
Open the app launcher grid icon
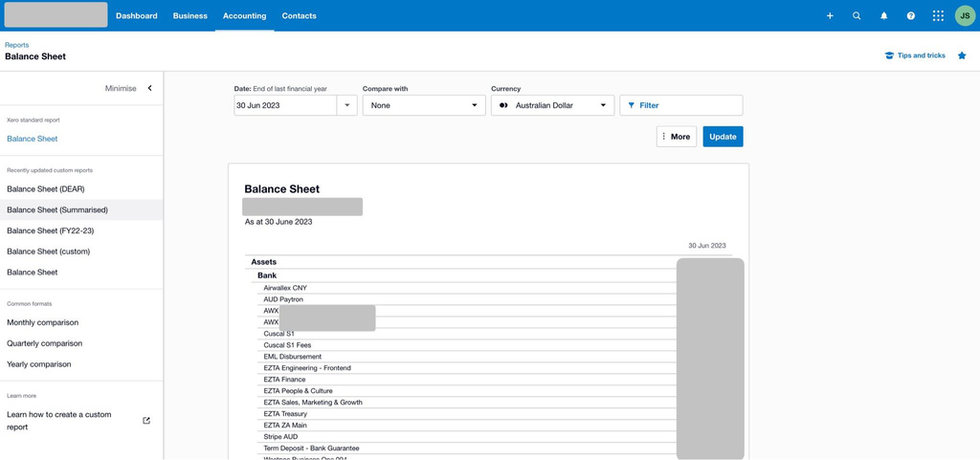click(x=938, y=15)
